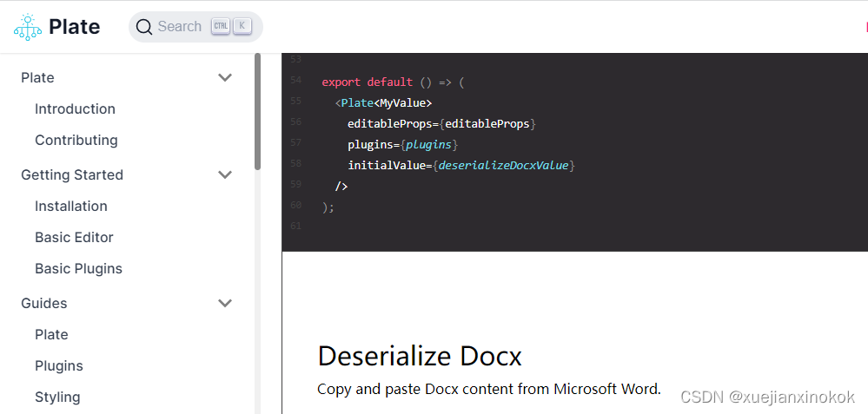Click the magnifier search icon

144,27
